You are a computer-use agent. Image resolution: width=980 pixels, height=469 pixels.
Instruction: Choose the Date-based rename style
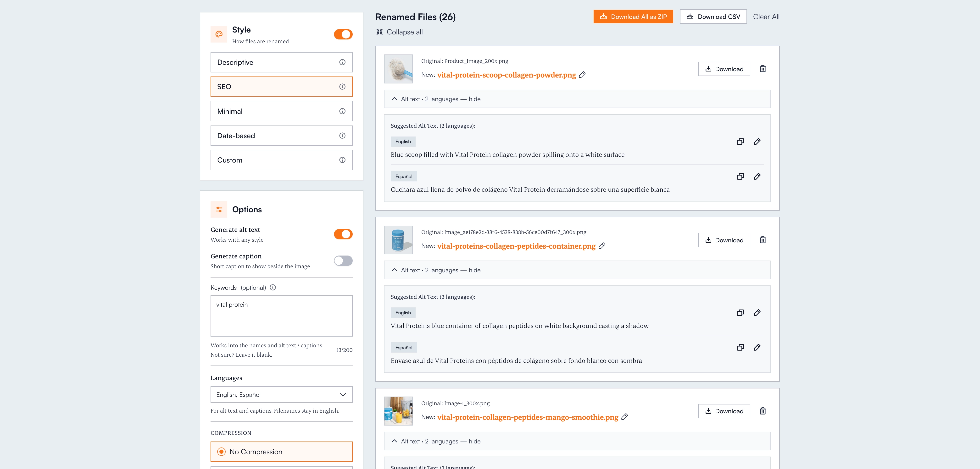[x=282, y=136]
